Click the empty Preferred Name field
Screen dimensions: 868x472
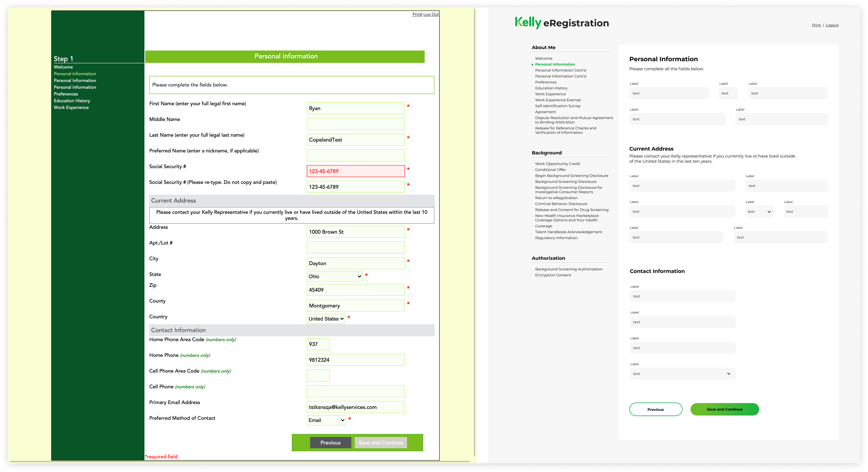pos(356,155)
